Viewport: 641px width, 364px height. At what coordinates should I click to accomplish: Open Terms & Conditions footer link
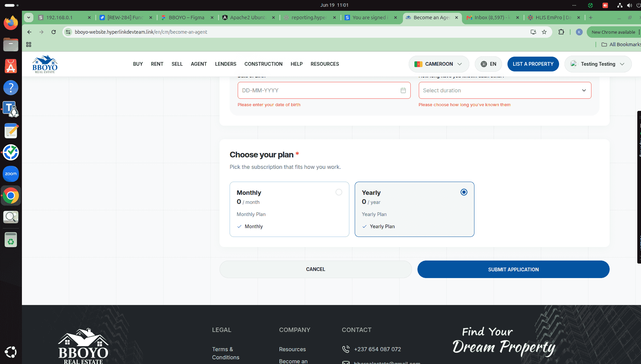pyautogui.click(x=226, y=353)
